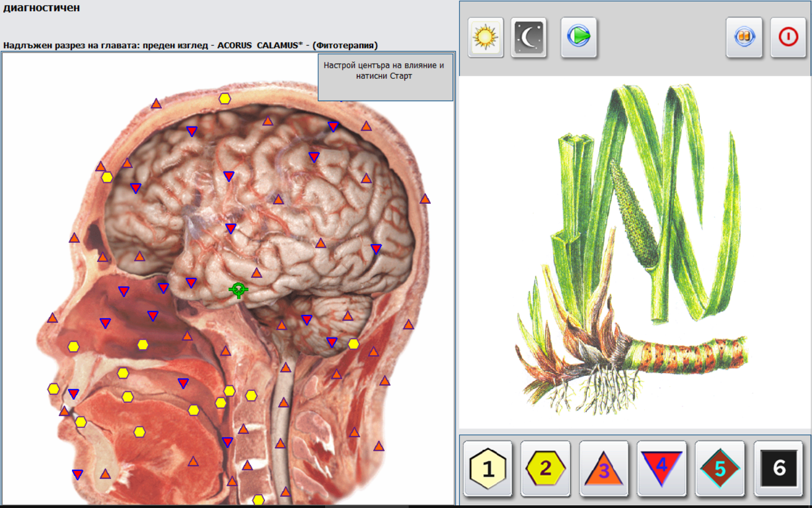Click the green crosshair influence center marker
This screenshot has height=508, width=812.
pyautogui.click(x=238, y=289)
